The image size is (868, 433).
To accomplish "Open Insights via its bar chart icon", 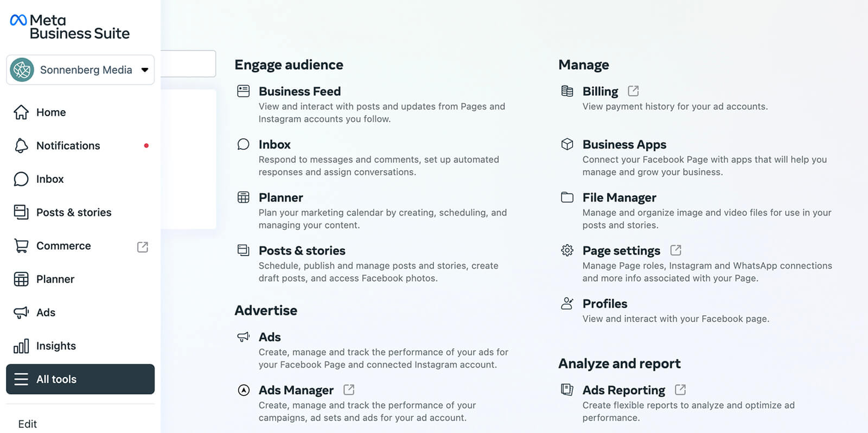I will click(x=21, y=345).
